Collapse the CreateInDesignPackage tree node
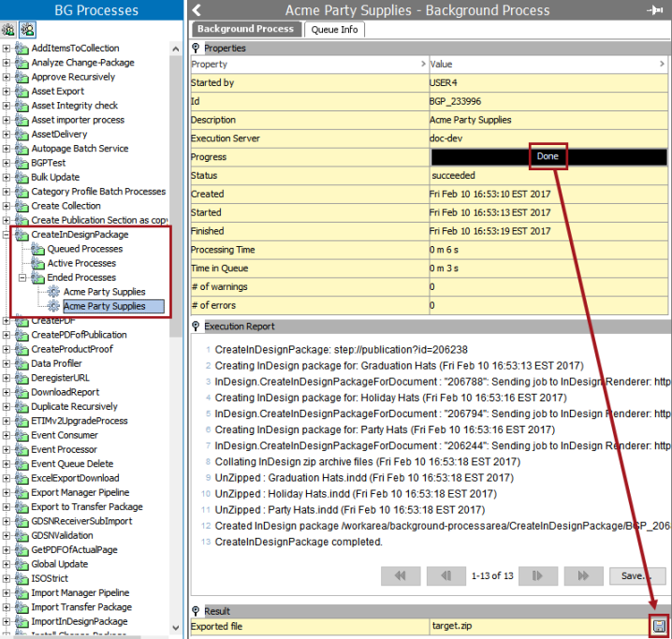Screen dimensions: 672x639 pyautogui.click(x=7, y=235)
